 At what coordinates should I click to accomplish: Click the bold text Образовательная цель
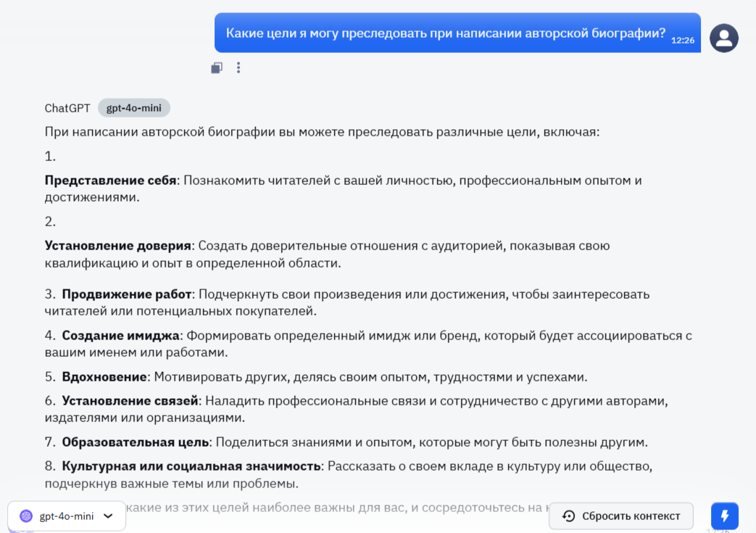click(x=135, y=442)
